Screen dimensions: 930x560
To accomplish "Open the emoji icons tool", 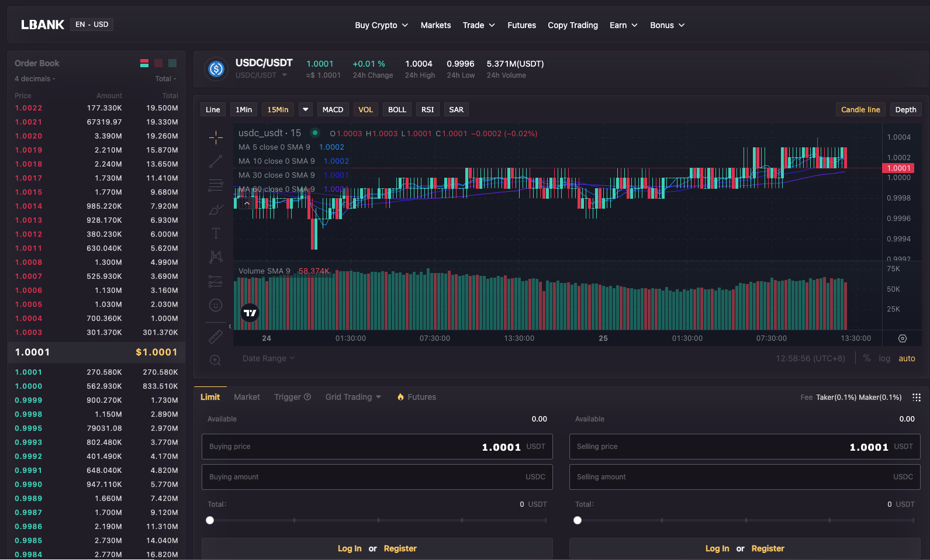I will [216, 305].
